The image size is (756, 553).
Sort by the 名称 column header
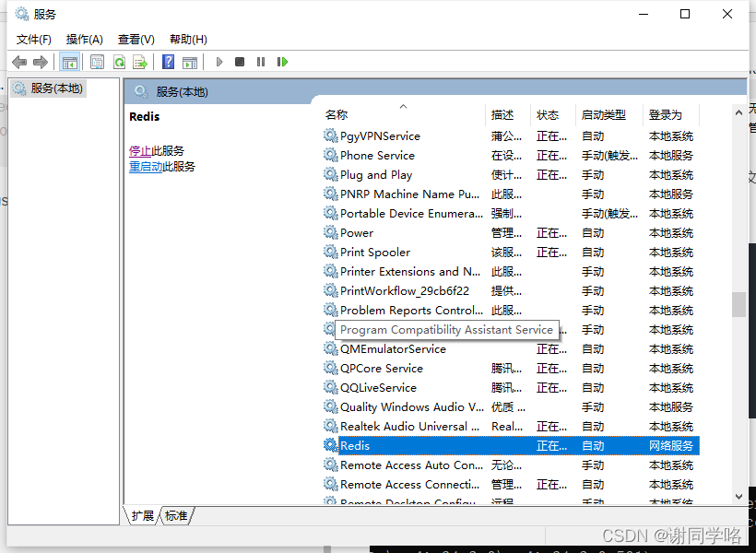pos(403,114)
